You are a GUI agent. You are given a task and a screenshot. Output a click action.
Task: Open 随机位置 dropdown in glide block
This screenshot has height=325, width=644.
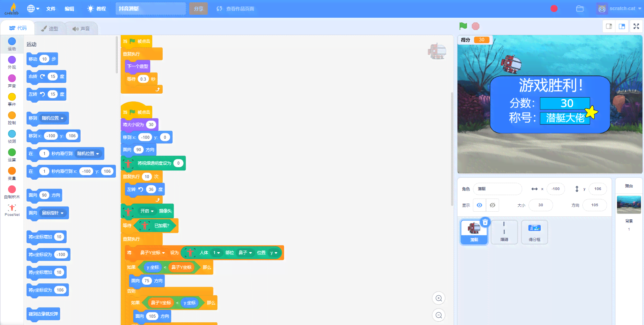tap(88, 154)
